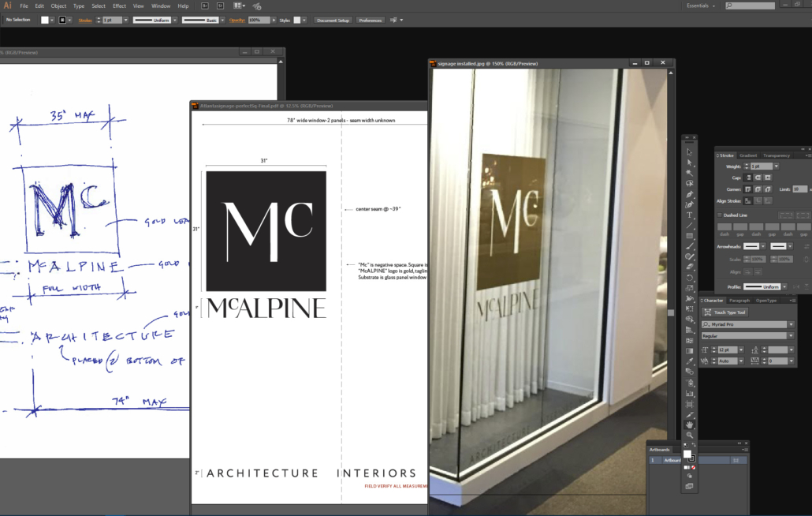Set stroke cap to Butt Cap
Viewport: 812px width, 516px height.
coord(748,178)
